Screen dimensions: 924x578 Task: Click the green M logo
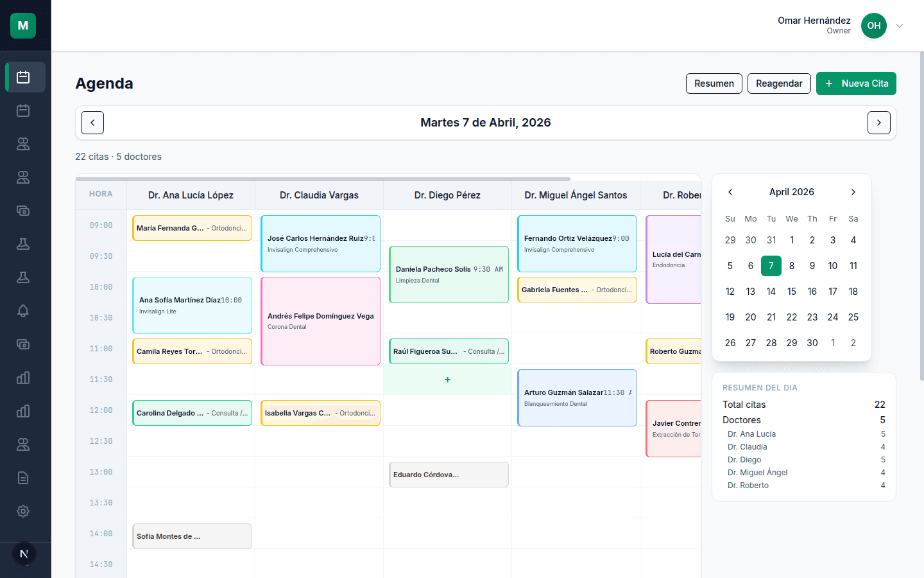click(x=23, y=26)
